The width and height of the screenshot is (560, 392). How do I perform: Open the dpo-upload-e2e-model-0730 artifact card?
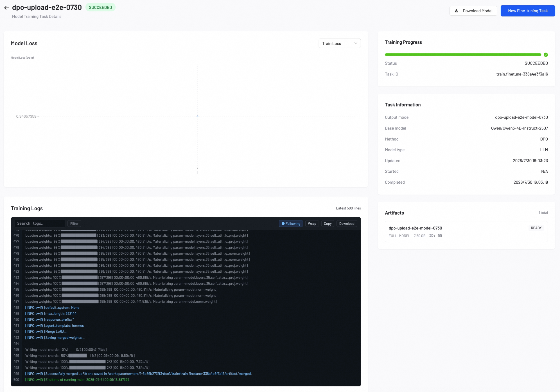tap(466, 231)
